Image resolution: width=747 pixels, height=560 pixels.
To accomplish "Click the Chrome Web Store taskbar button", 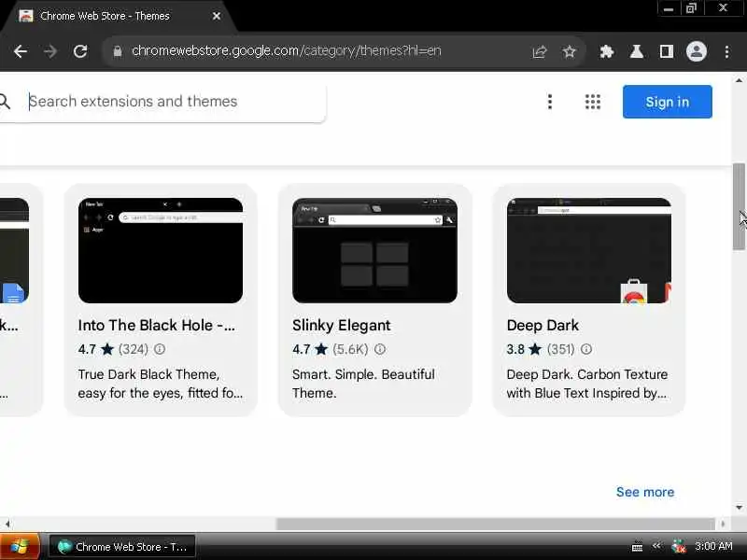I will (x=122, y=547).
